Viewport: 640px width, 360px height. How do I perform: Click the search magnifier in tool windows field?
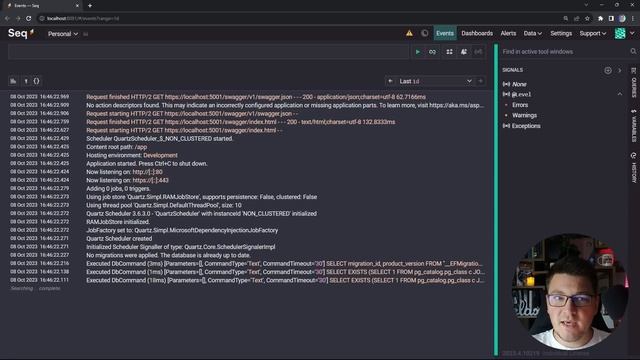pyautogui.click(x=633, y=51)
